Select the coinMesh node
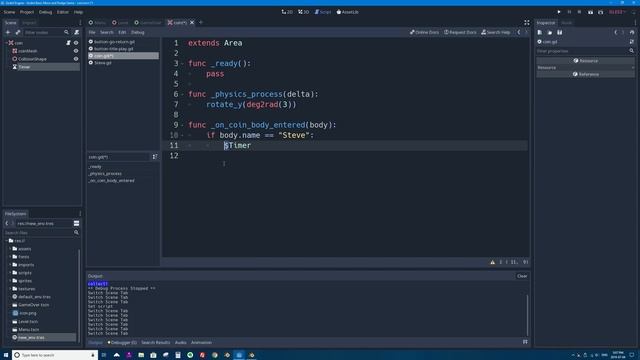This screenshot has width=640, height=360. (x=28, y=51)
